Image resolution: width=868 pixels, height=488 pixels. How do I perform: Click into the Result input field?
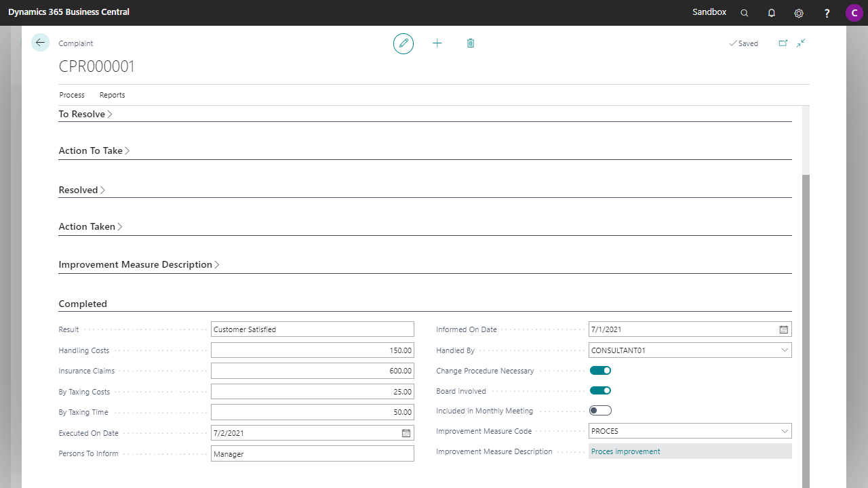coord(312,329)
